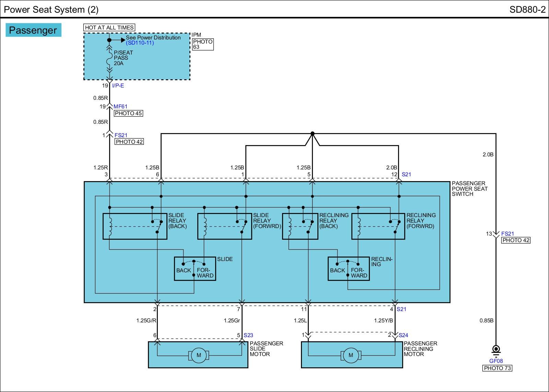The height and width of the screenshot is (392, 549).
Task: Click the I/P-E connector label
Action: click(x=118, y=86)
